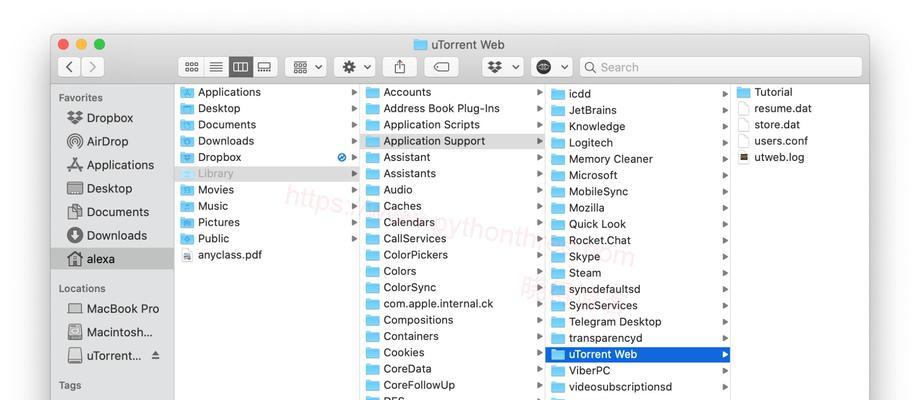Open the Dropbox toolbar dropdown
This screenshot has height=400, width=920.
503,67
